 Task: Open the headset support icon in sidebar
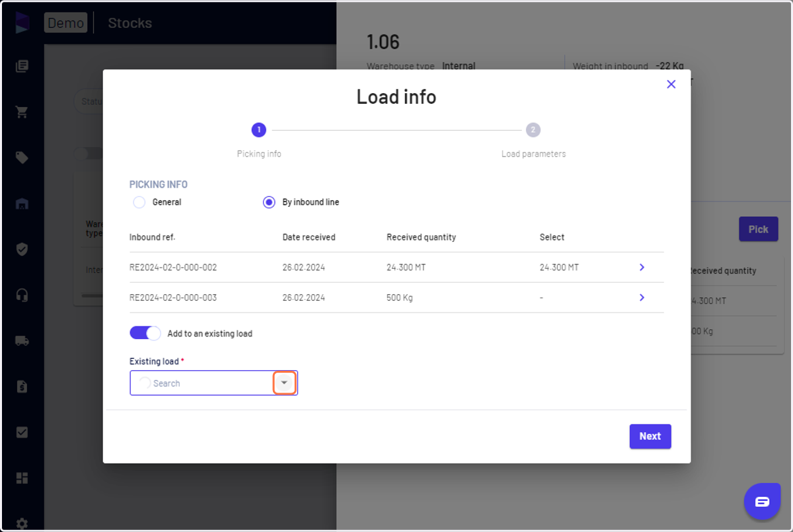(x=22, y=295)
